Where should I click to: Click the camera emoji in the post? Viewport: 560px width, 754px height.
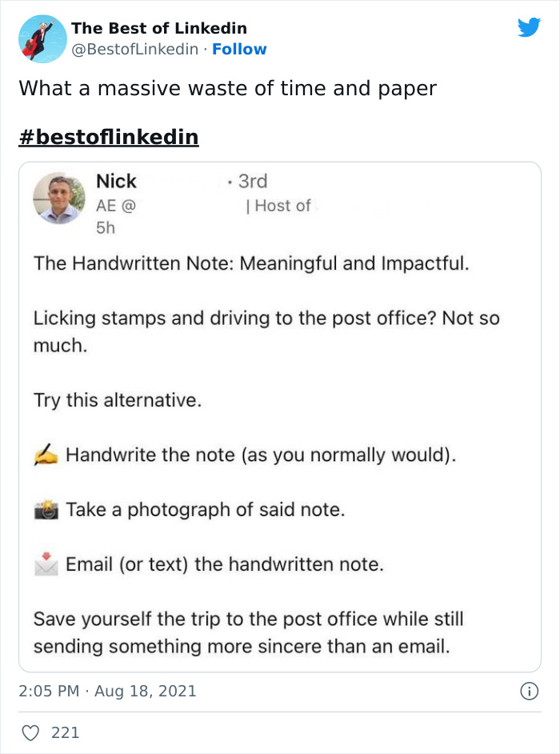48,507
